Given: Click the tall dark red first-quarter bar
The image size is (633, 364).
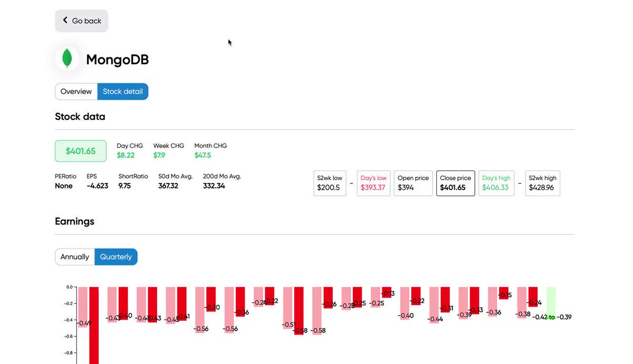Looking at the screenshot, I should tap(94, 325).
